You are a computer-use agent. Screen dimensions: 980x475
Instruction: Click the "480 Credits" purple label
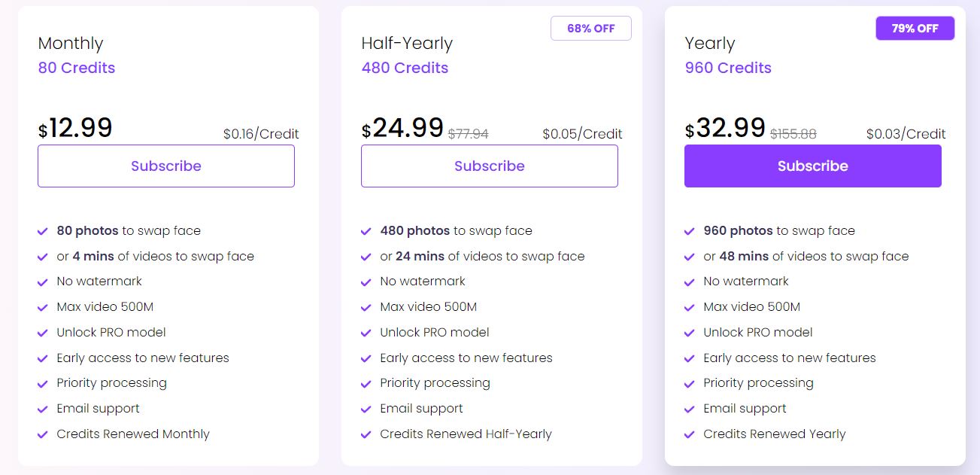pyautogui.click(x=405, y=68)
